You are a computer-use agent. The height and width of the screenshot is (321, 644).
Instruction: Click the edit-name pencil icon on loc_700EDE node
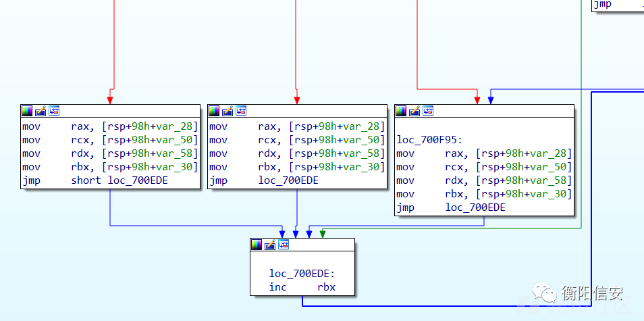(270, 245)
